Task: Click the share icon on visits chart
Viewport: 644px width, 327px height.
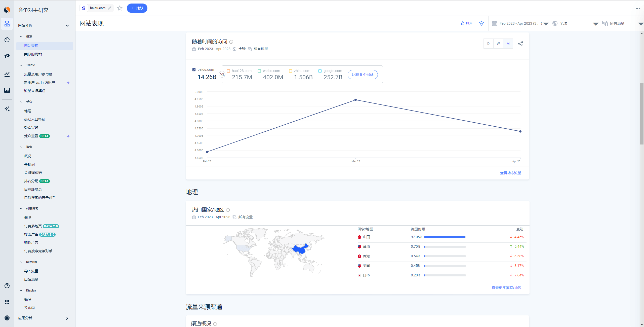Action: (520, 44)
